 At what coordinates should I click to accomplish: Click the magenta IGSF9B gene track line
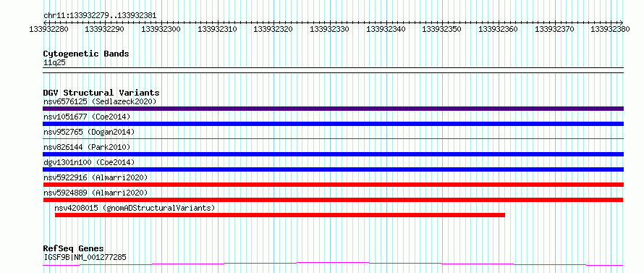point(333,264)
